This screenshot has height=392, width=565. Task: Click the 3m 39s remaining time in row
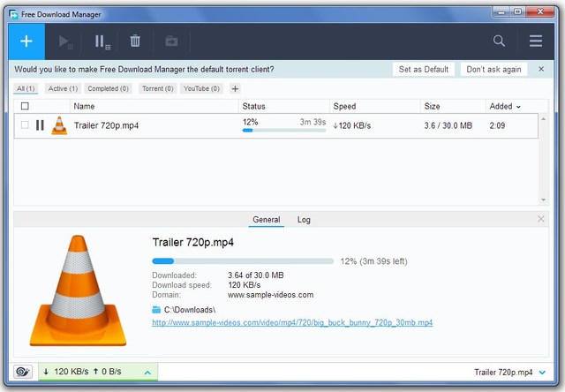click(313, 122)
